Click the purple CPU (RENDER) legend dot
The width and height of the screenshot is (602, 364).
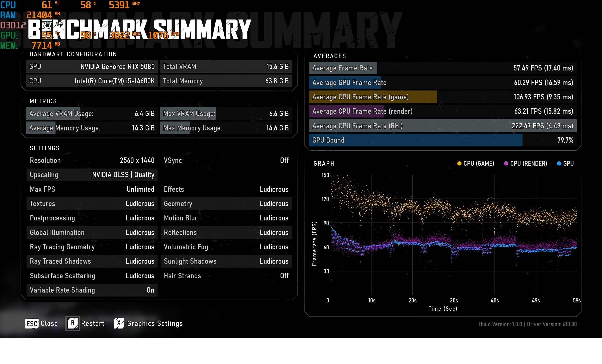506,163
